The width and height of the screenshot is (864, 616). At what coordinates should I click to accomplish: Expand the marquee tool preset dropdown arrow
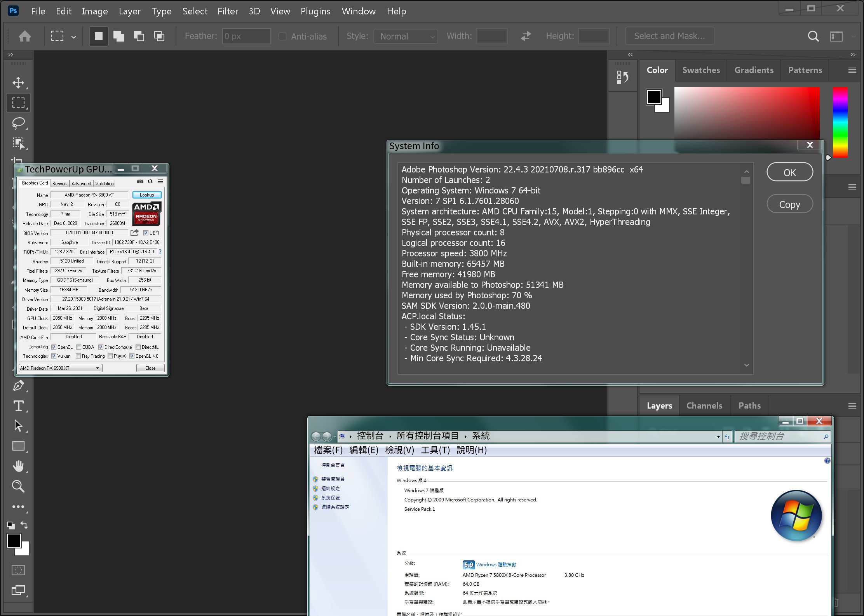(73, 37)
